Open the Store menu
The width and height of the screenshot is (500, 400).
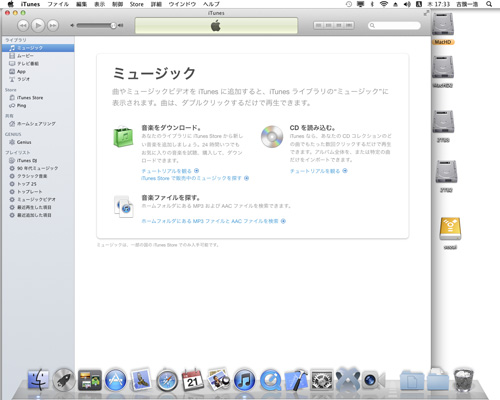(x=137, y=4)
